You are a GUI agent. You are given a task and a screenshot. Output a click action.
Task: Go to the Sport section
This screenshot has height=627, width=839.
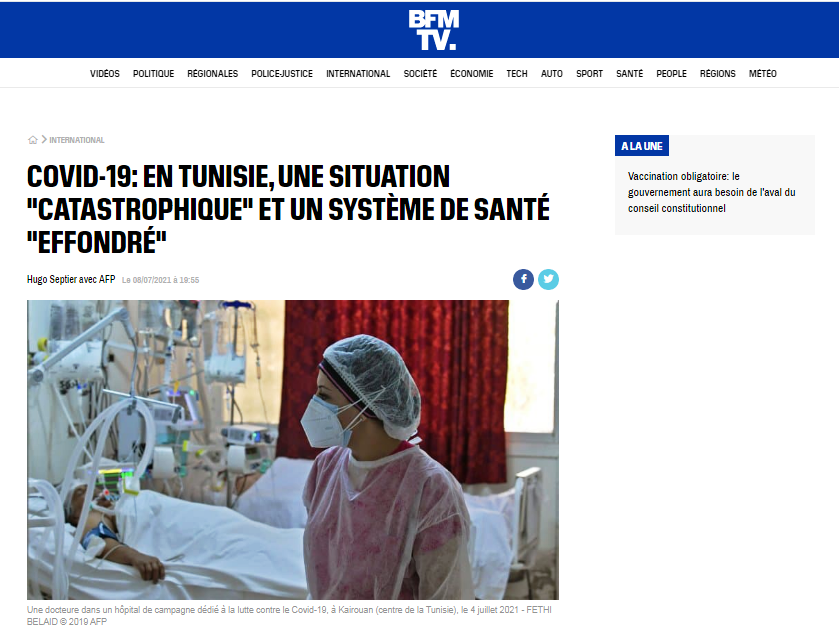(589, 74)
